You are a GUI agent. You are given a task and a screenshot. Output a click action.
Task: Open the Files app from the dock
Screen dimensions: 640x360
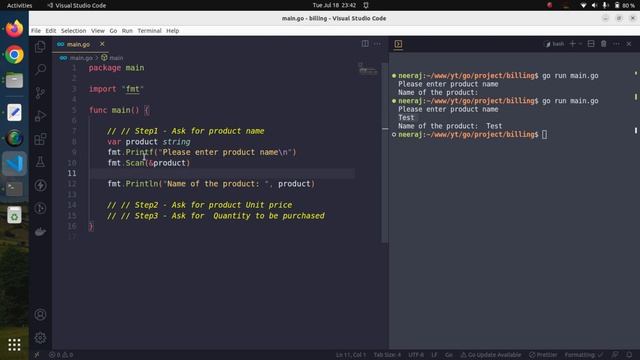tap(14, 80)
